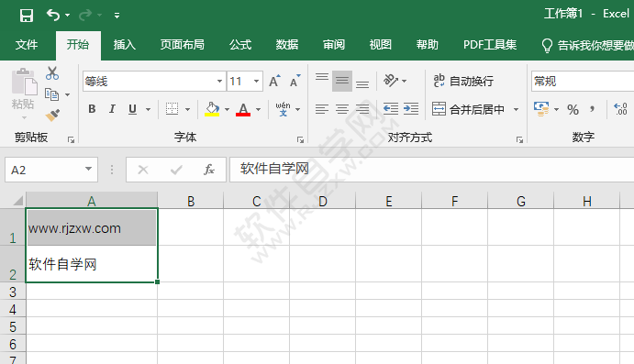Open the font color dropdown arrow
This screenshot has width=634, height=364.
point(258,109)
